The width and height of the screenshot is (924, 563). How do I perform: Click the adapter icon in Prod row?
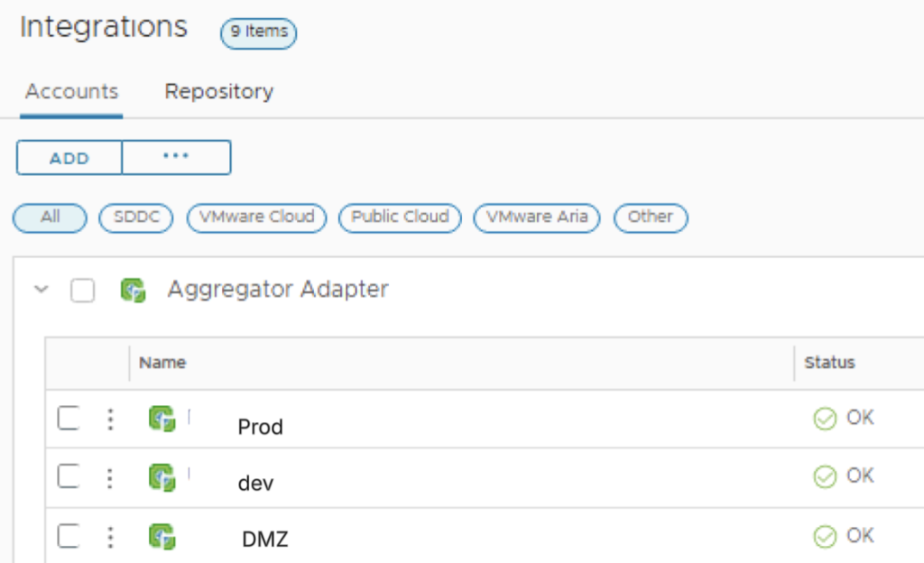(x=162, y=419)
